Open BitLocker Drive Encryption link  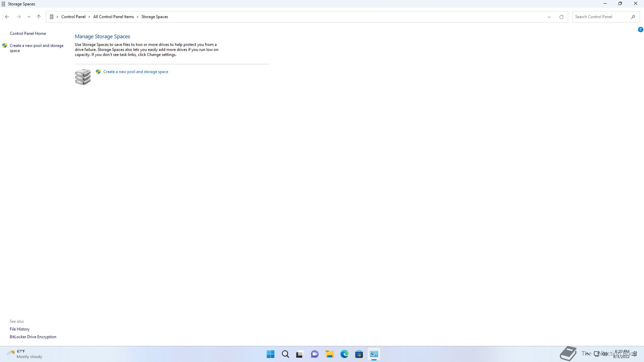click(33, 337)
